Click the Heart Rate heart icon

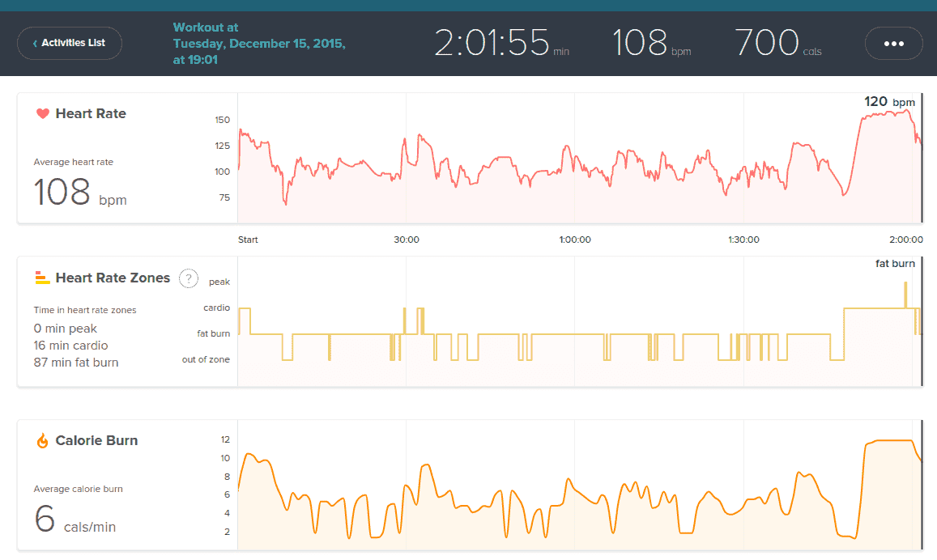click(43, 114)
